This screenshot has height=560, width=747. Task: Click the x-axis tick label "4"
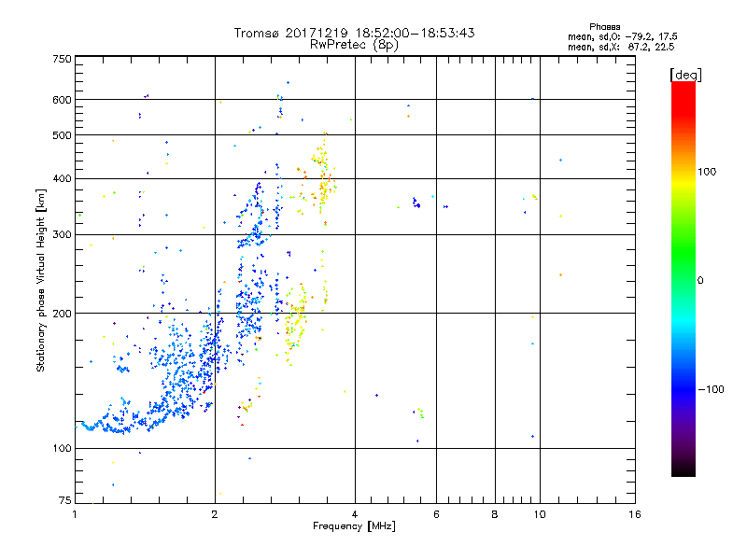click(355, 514)
